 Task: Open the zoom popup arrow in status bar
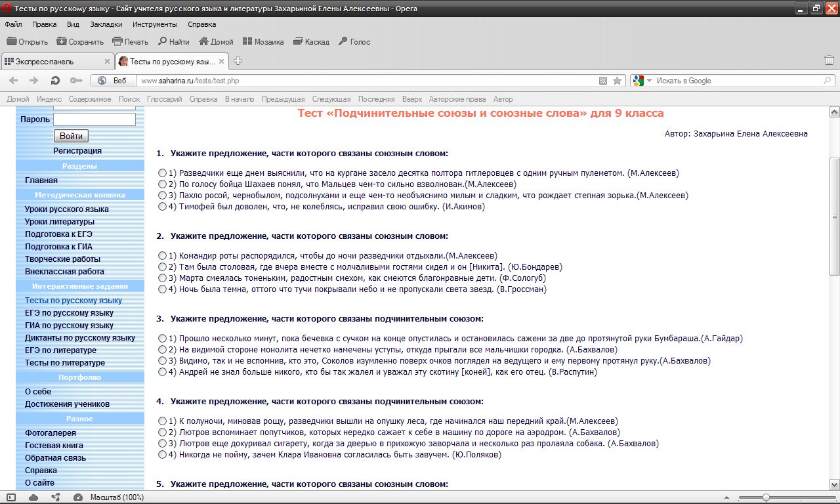coord(726,497)
